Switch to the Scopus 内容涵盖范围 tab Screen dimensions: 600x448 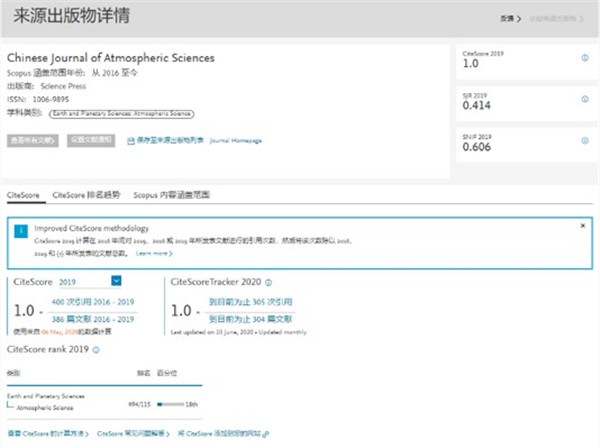170,194
